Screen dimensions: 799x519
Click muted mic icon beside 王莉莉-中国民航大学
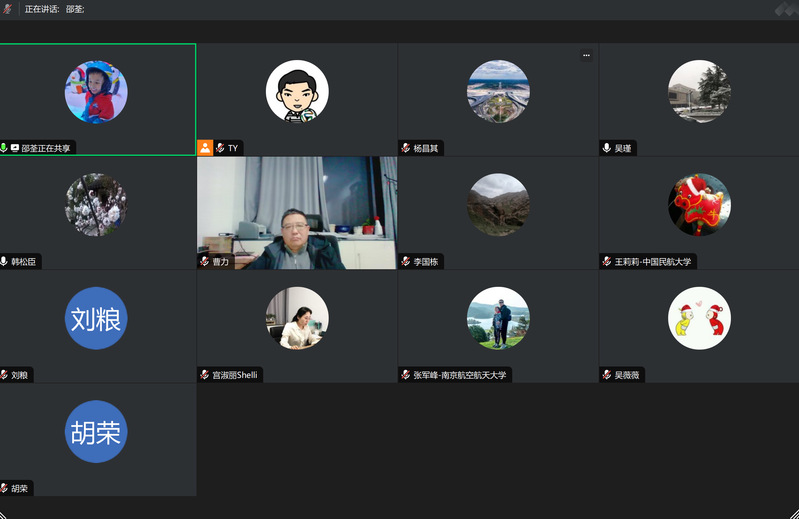[x=607, y=262]
